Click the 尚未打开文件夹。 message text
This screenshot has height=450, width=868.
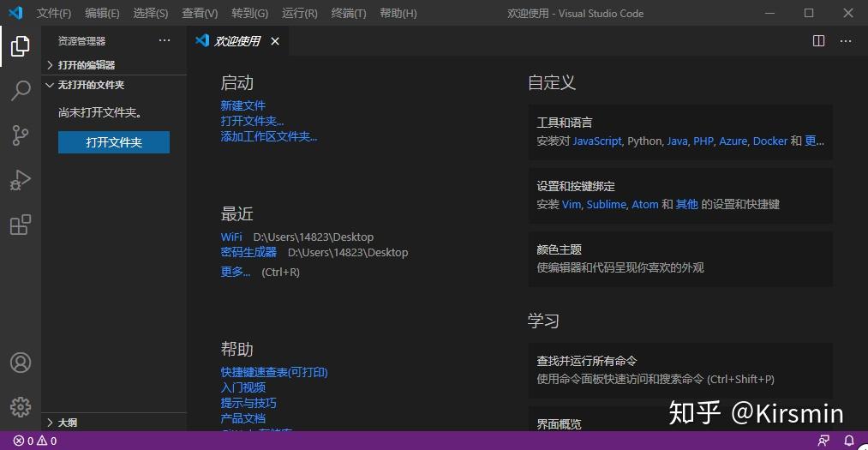pyautogui.click(x=101, y=112)
